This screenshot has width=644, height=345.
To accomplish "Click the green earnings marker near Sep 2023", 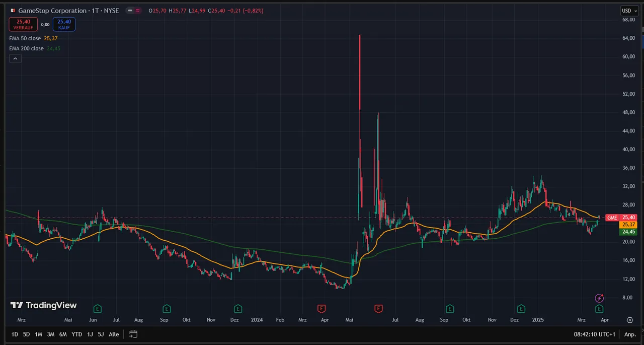I will point(167,308).
